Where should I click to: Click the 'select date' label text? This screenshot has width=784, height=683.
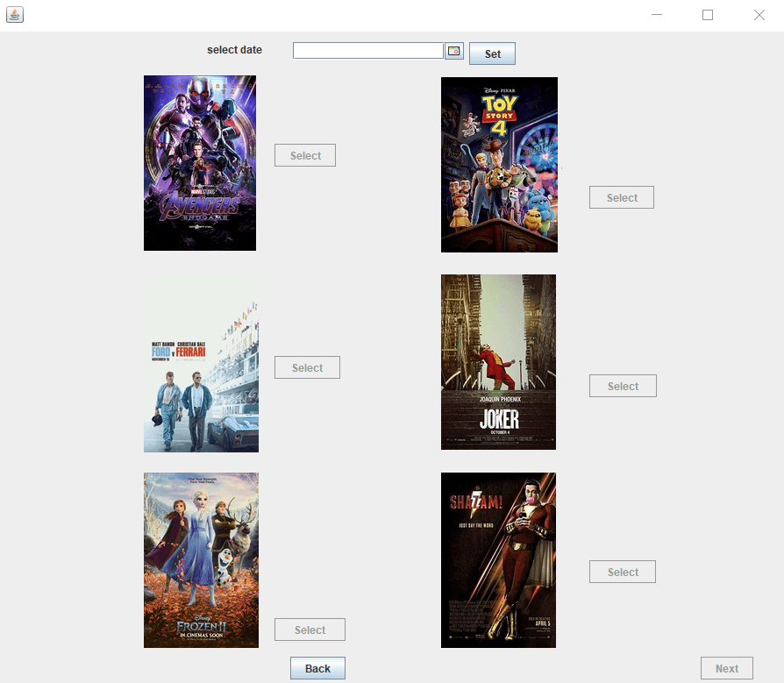click(x=234, y=50)
